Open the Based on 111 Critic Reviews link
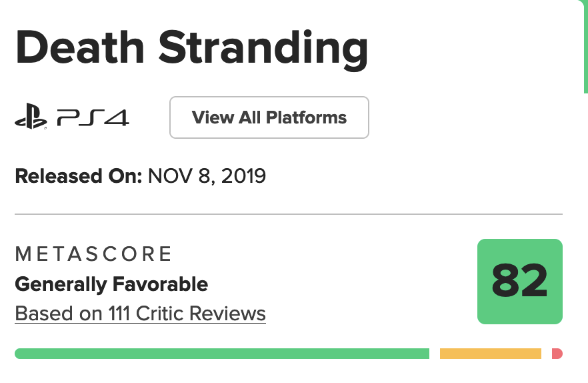The image size is (588, 383). (x=140, y=313)
